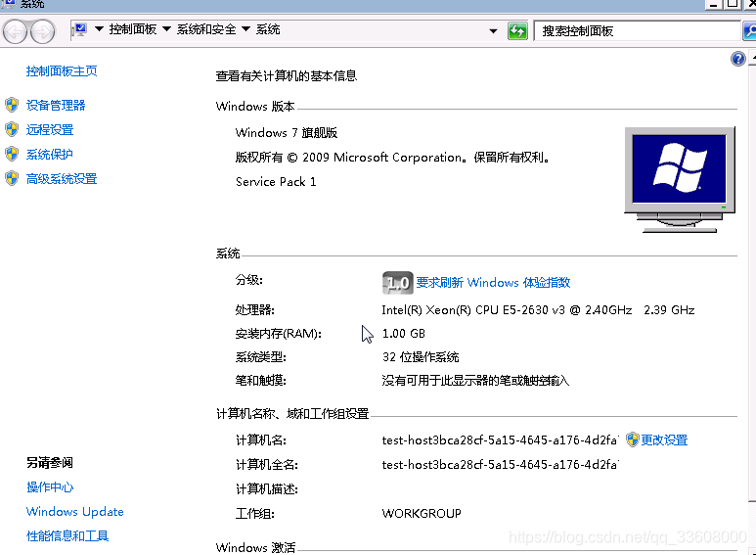
Task: Click the copyright 2009 Microsoft Corporation line
Action: tap(392, 158)
